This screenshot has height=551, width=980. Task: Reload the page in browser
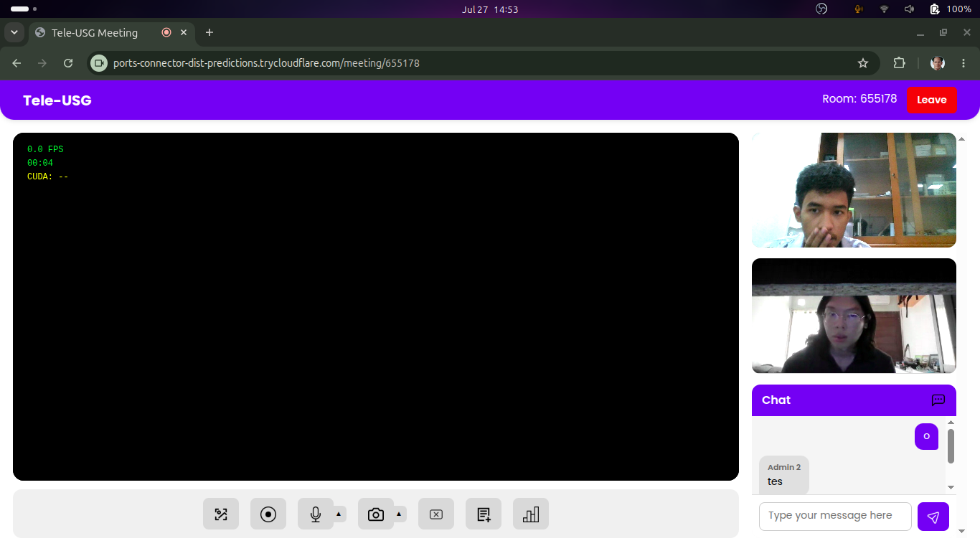pyautogui.click(x=68, y=63)
